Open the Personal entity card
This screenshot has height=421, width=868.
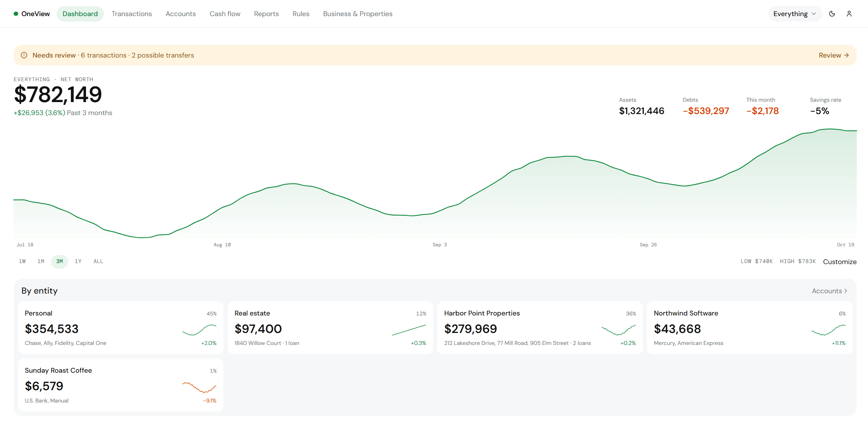pos(121,327)
